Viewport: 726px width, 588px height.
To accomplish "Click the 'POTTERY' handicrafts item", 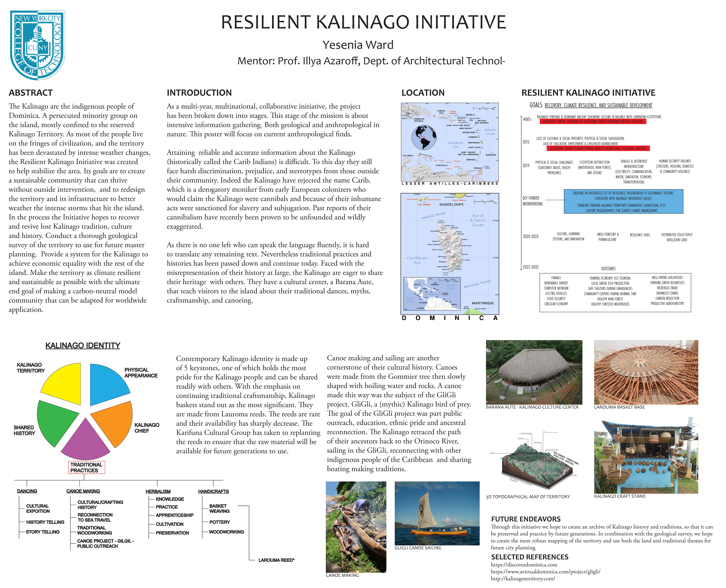I will (220, 522).
